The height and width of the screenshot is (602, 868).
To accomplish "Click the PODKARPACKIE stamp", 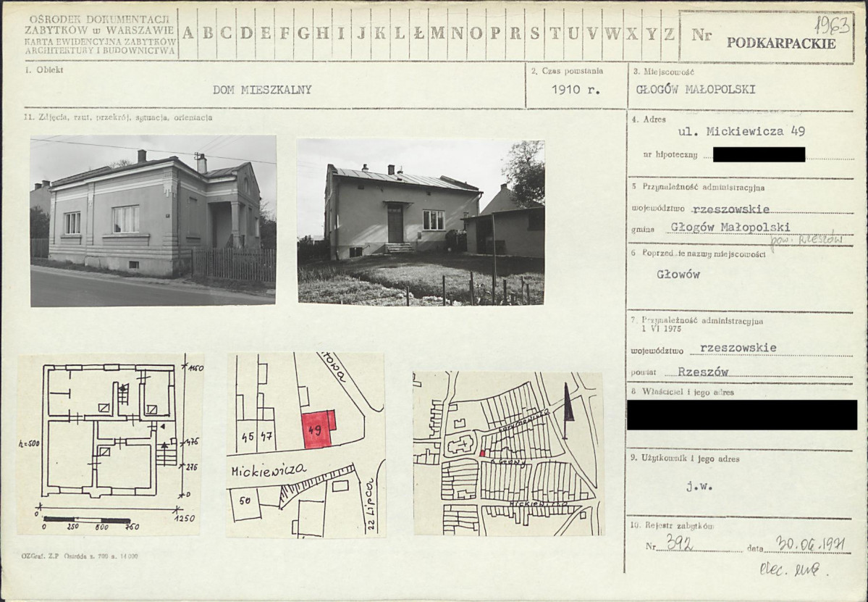I will pos(781,43).
